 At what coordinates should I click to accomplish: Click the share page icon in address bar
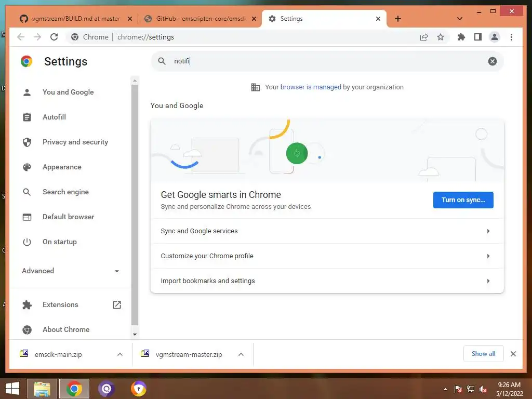(424, 37)
